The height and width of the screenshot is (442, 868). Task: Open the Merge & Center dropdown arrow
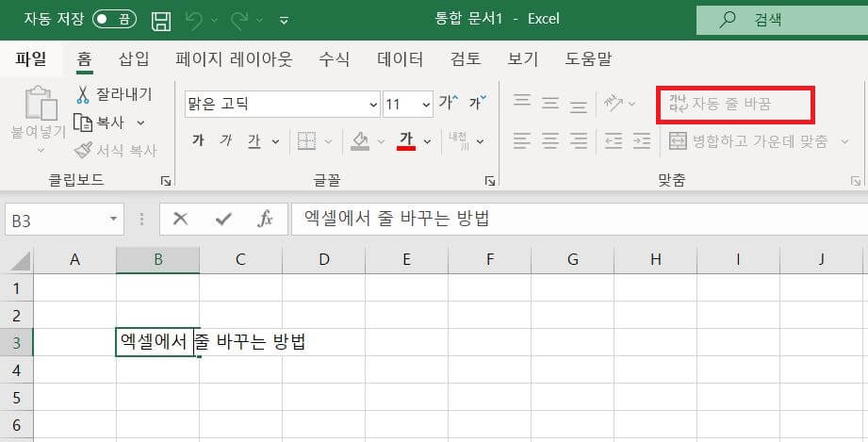(844, 141)
